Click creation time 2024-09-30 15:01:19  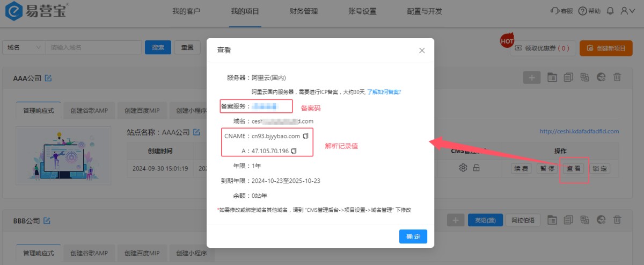[160, 168]
